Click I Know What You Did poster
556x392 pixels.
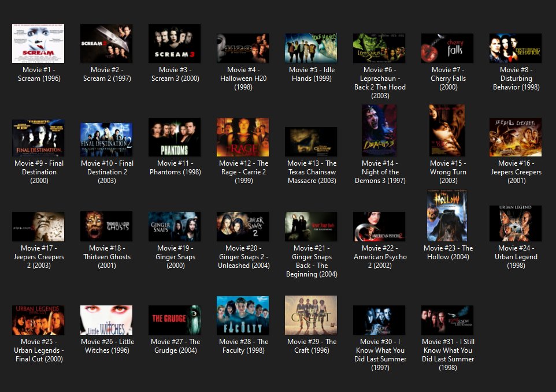click(x=379, y=320)
